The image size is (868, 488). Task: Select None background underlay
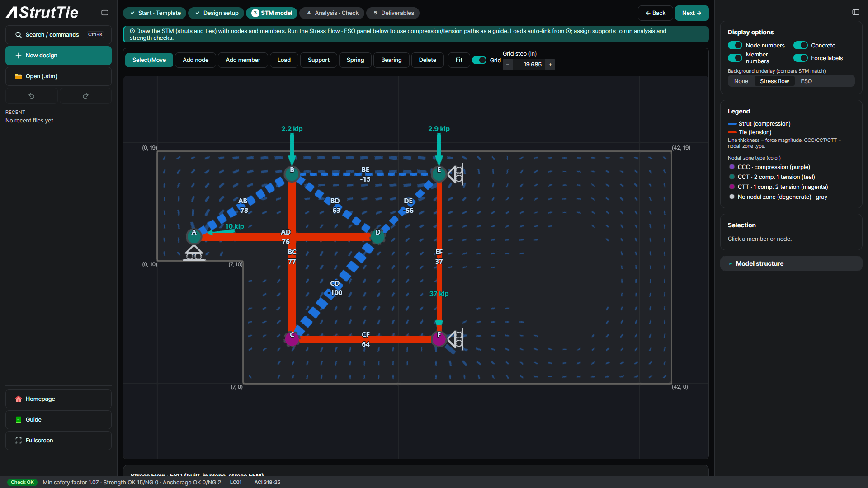[x=741, y=81]
